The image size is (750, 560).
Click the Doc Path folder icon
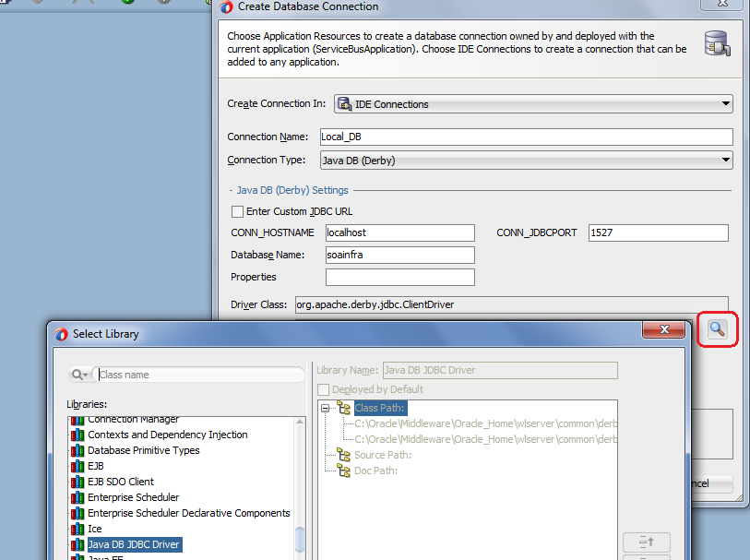pyautogui.click(x=344, y=471)
